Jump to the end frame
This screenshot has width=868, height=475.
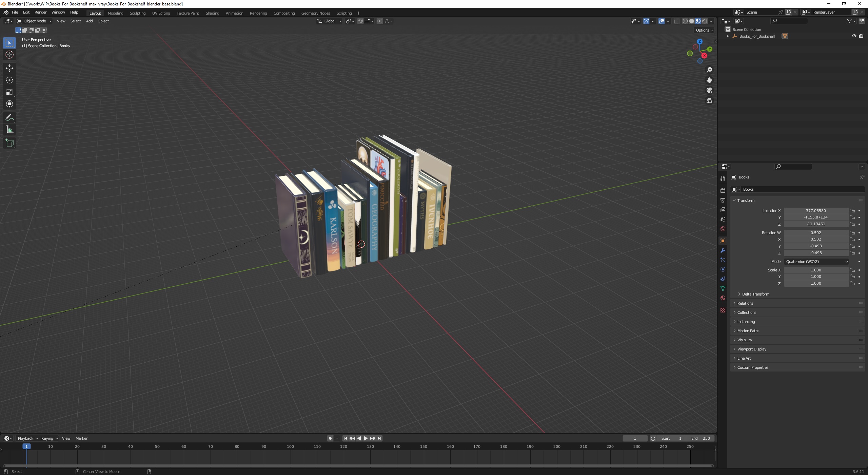coord(380,438)
